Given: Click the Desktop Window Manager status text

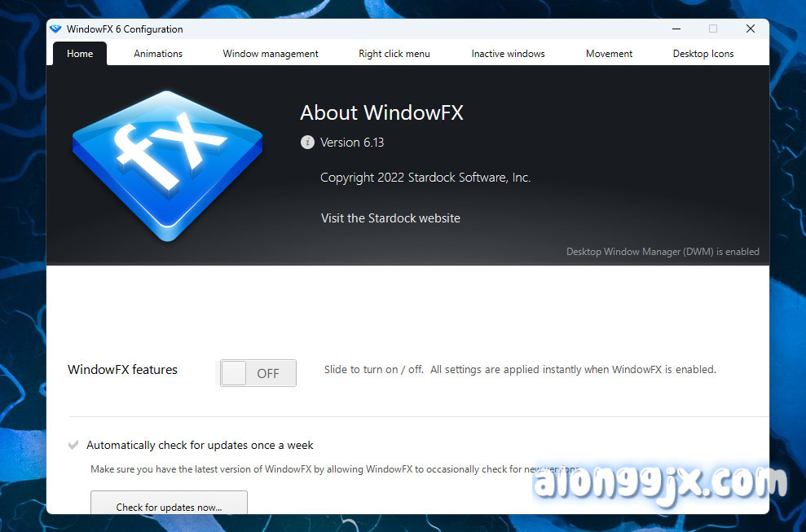Looking at the screenshot, I should [663, 252].
